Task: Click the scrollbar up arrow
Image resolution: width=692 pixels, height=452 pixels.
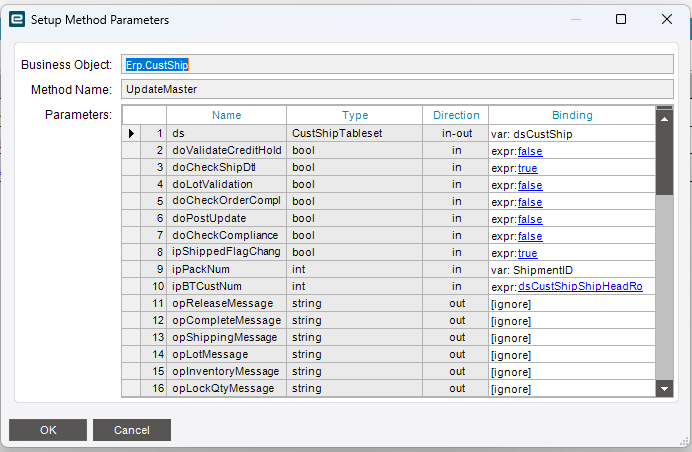Action: point(664,119)
